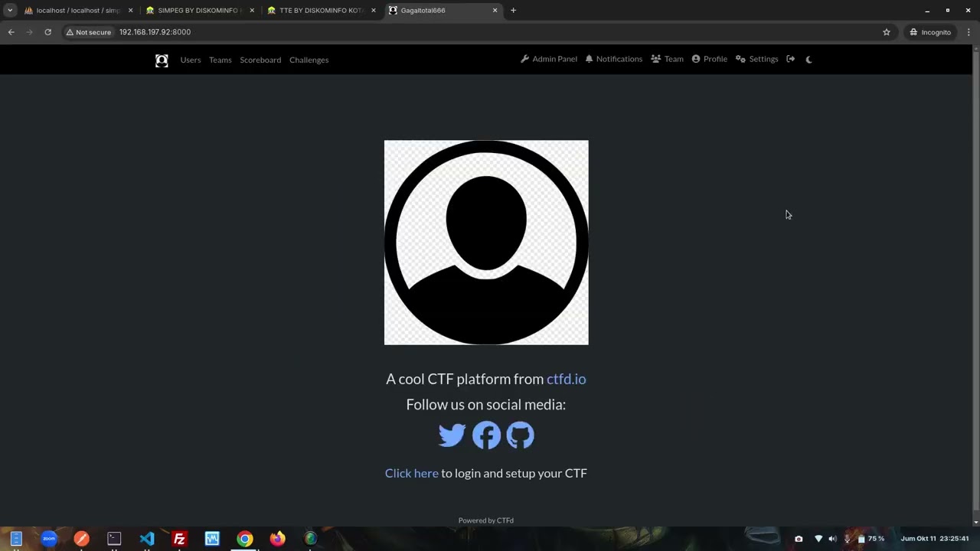The width and height of the screenshot is (980, 551).
Task: Switch to the SIMPEG BY DISKOMINFO tab
Action: (199, 11)
